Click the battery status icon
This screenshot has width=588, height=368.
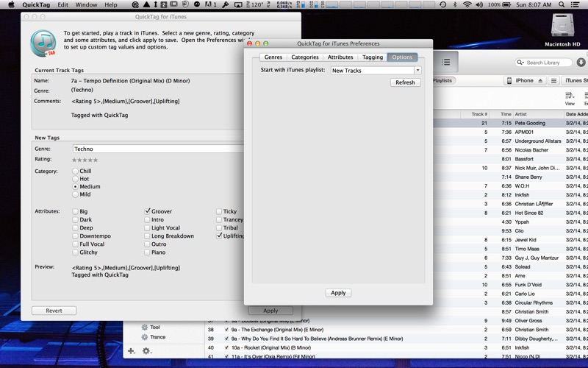click(506, 5)
